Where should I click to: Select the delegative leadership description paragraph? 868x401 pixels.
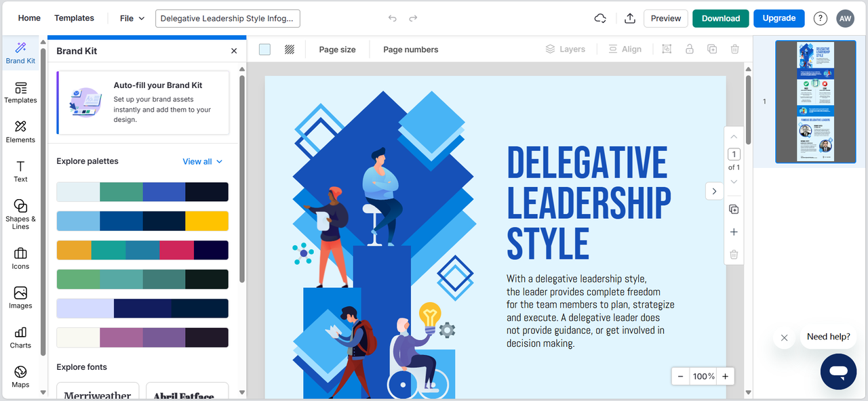pyautogui.click(x=590, y=311)
